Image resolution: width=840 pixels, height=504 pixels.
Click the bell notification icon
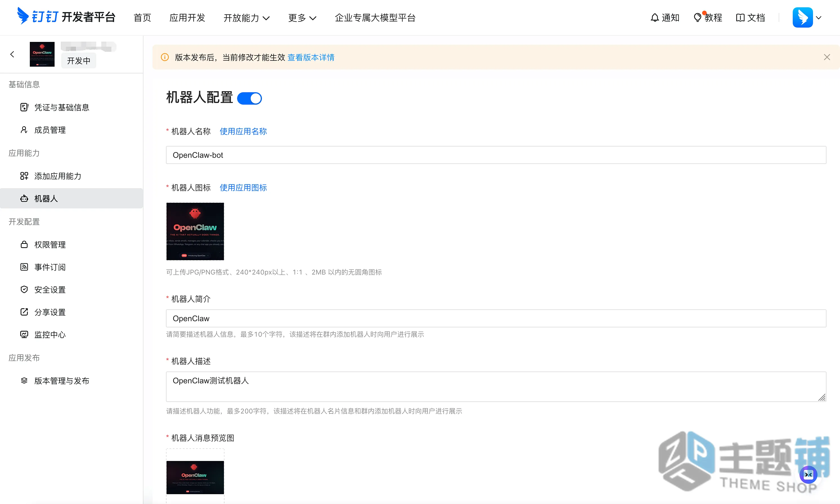click(x=655, y=18)
